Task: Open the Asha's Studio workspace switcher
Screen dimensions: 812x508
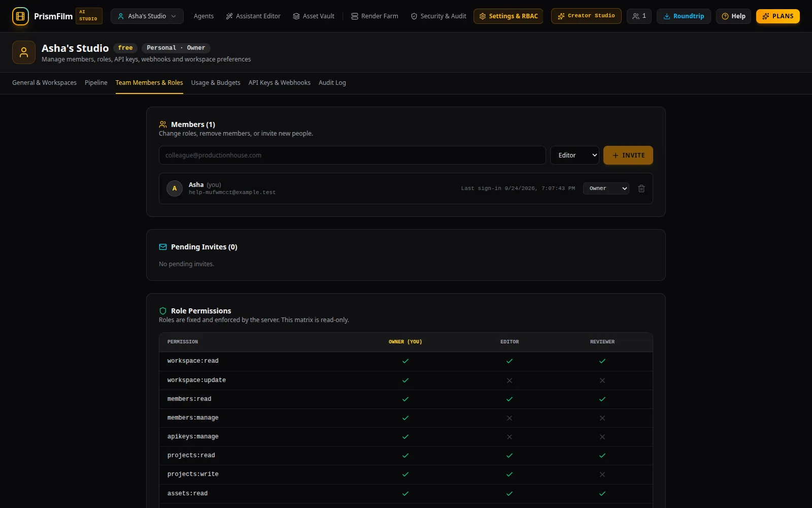Action: pos(147,16)
